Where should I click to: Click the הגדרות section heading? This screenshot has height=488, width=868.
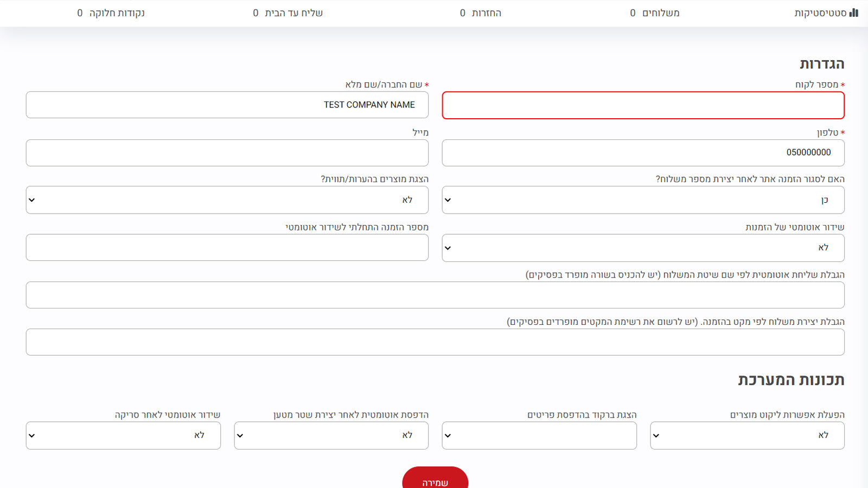click(822, 64)
